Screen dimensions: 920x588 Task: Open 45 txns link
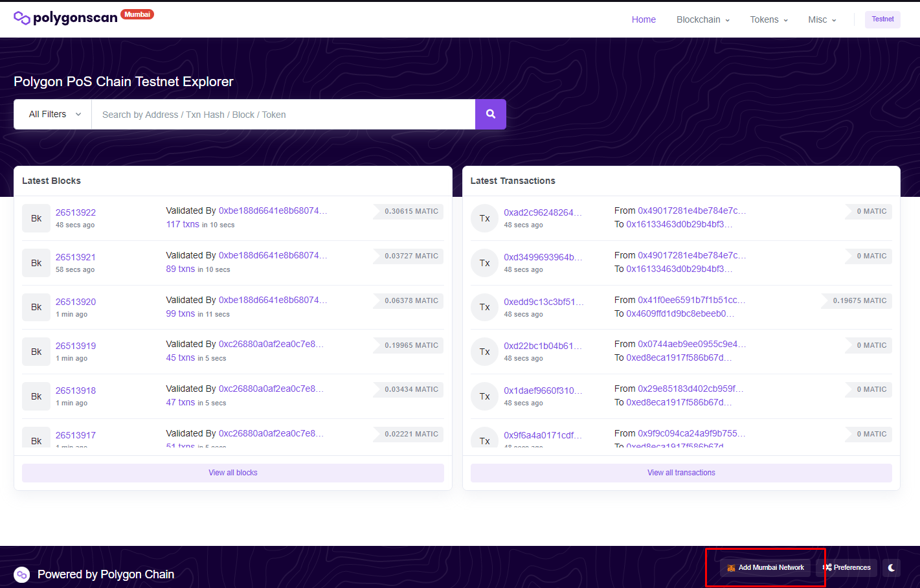click(181, 357)
